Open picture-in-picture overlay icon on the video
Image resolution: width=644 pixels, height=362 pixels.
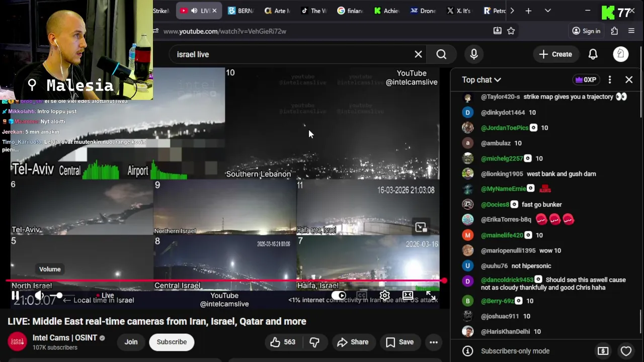[421, 228]
